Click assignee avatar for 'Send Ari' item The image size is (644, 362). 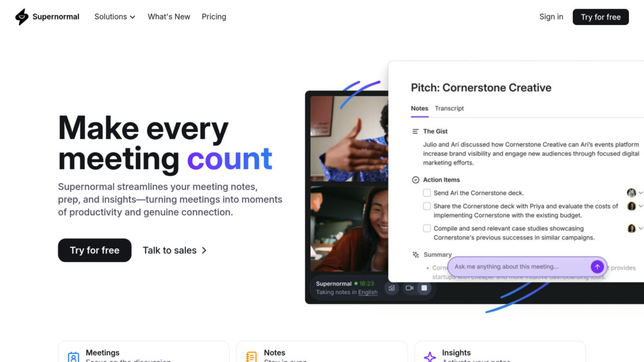[x=631, y=192]
